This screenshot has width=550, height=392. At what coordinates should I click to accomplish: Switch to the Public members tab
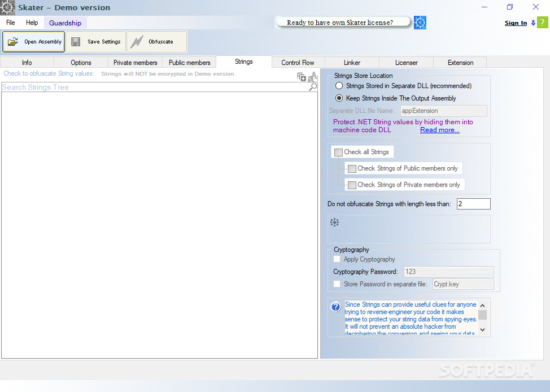(x=189, y=63)
